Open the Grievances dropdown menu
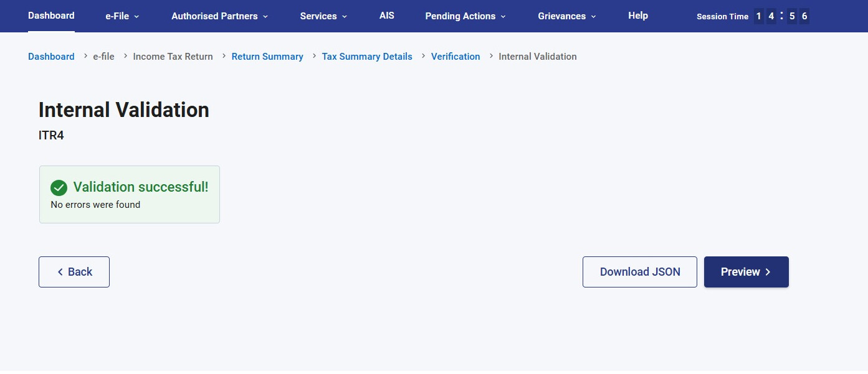 [x=566, y=16]
